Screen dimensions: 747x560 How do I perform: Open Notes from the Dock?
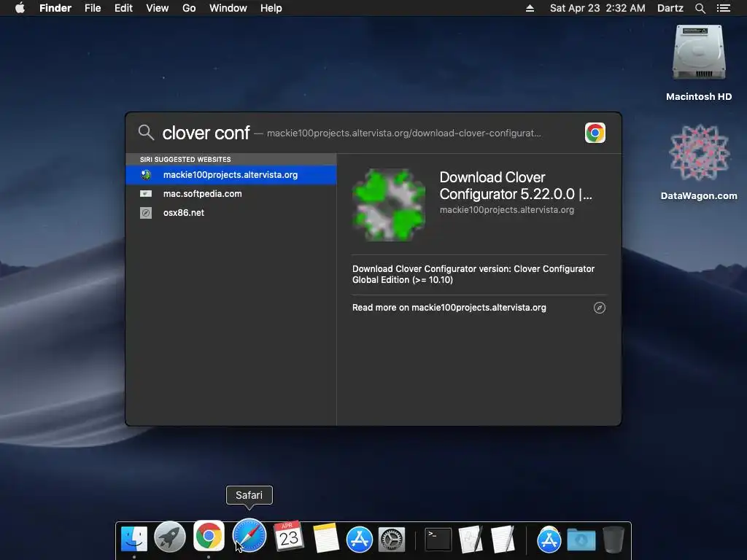pyautogui.click(x=326, y=539)
